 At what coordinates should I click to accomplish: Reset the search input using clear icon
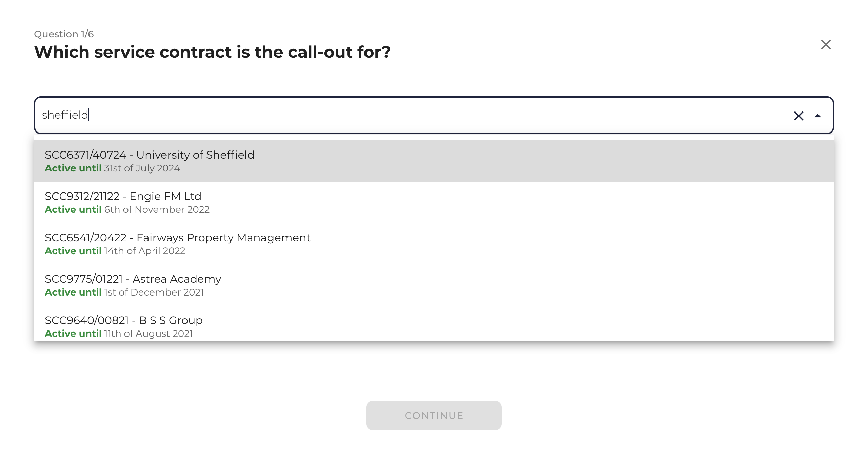point(799,116)
